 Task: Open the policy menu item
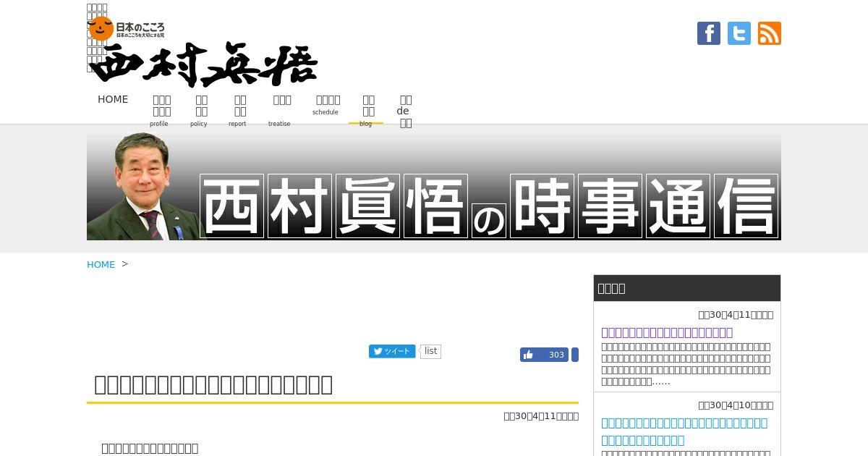pos(201,111)
